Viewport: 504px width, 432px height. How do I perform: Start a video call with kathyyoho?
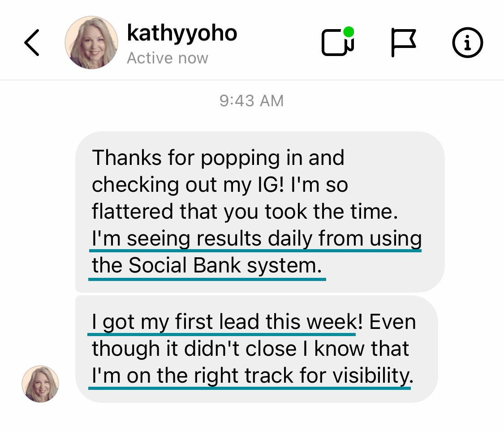pos(337,44)
